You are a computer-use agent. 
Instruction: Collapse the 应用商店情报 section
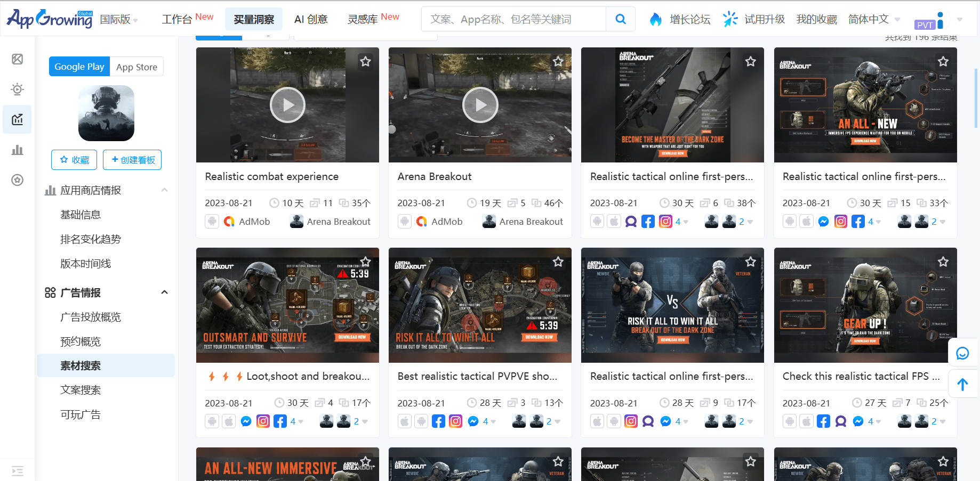click(164, 190)
